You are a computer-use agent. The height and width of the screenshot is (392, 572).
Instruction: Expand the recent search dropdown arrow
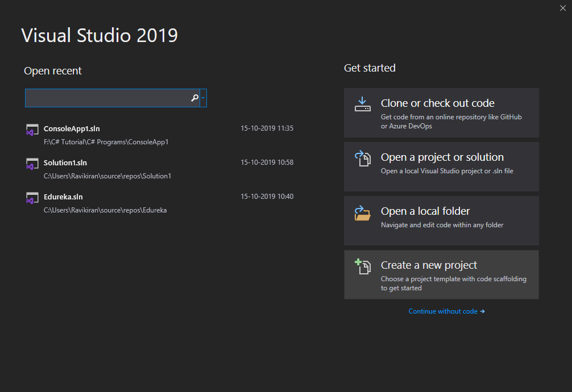(203, 98)
